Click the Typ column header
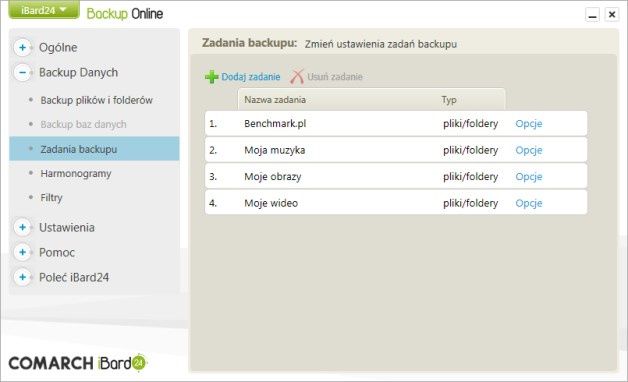This screenshot has height=382, width=628. [449, 100]
